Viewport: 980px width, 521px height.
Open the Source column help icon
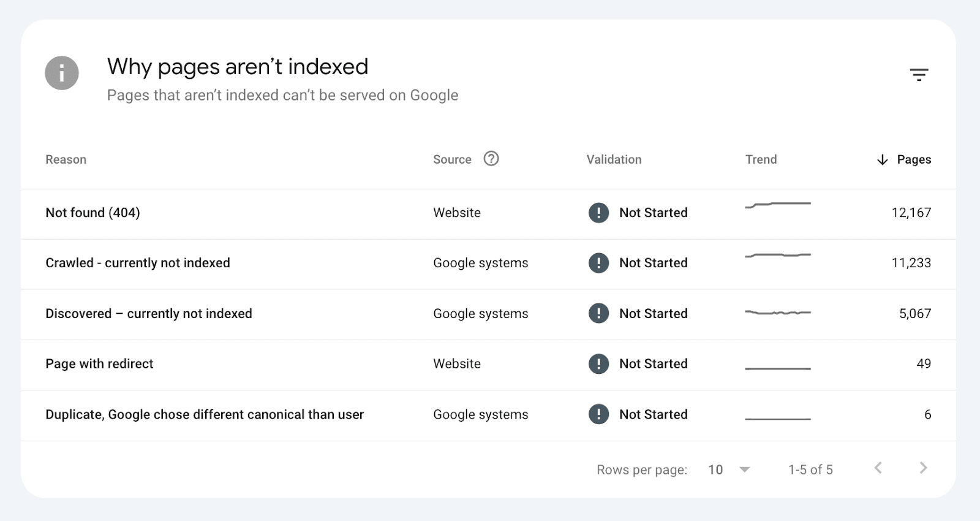pyautogui.click(x=491, y=159)
